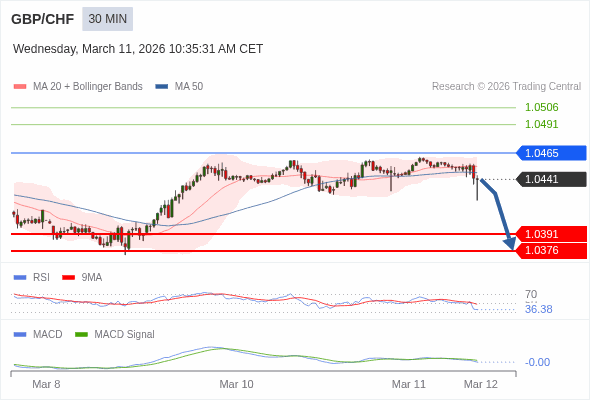Click the chart timestamp Wednesday, March 11, 2026
Viewport: 590px width, 400px height.
click(x=138, y=49)
